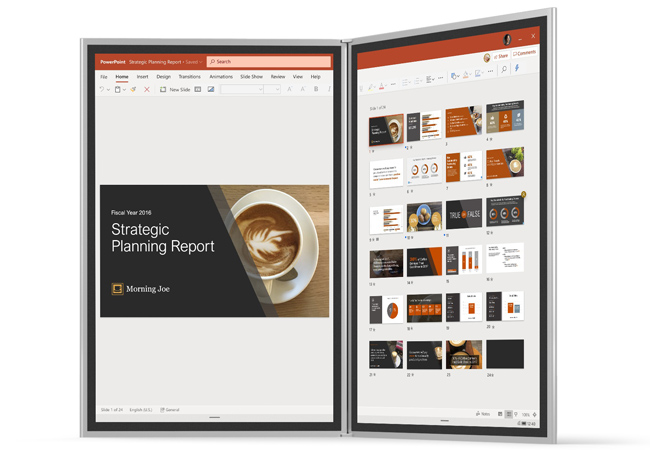Click the numbered list icon
Viewport: 650px width, 450px height.
click(x=417, y=81)
